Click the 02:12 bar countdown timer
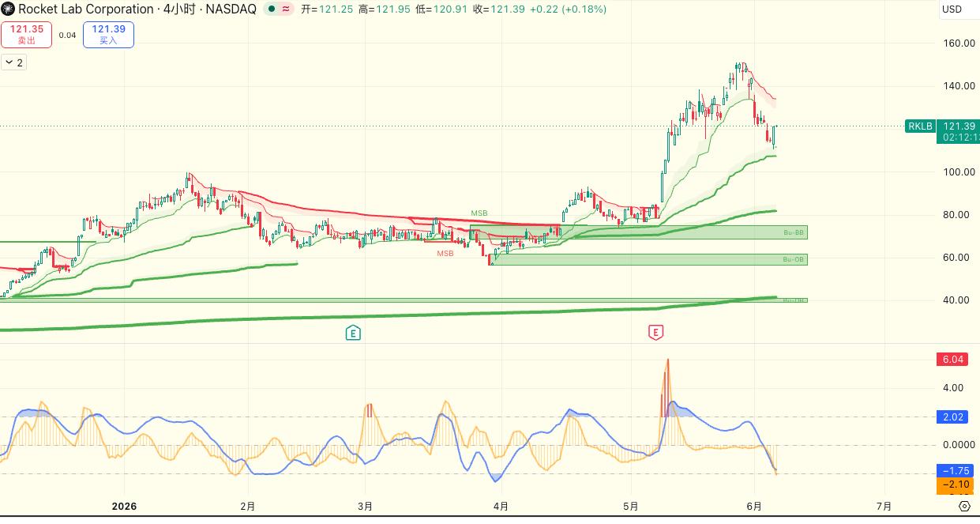This screenshot has height=524, width=980. [x=959, y=138]
